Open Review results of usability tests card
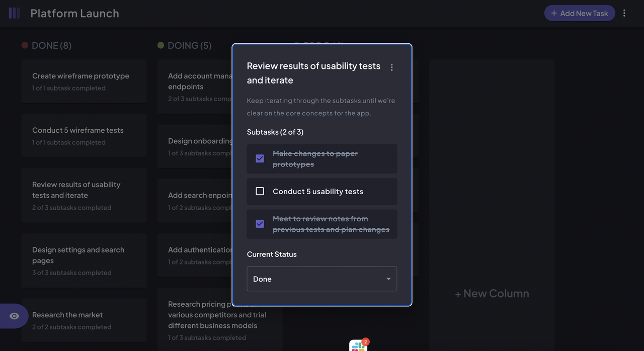The width and height of the screenshot is (644, 351). 84,195
